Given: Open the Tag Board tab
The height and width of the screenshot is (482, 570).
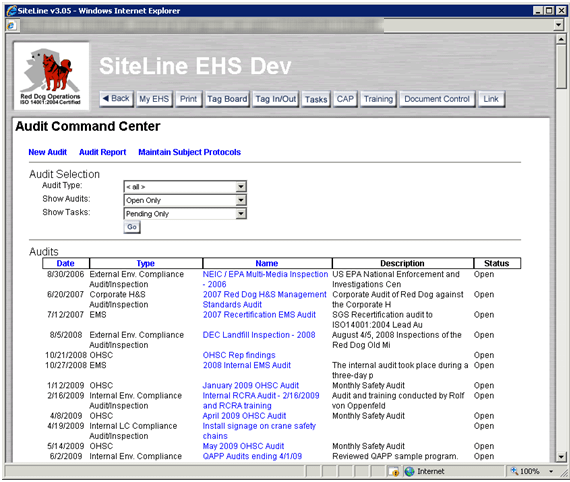Looking at the screenshot, I should pos(227,99).
